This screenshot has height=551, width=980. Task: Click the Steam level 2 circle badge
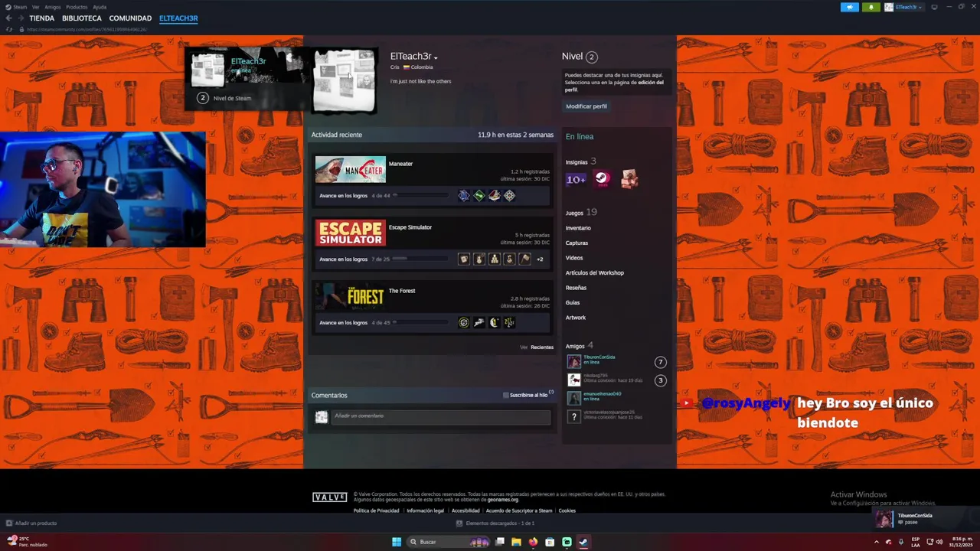point(203,98)
